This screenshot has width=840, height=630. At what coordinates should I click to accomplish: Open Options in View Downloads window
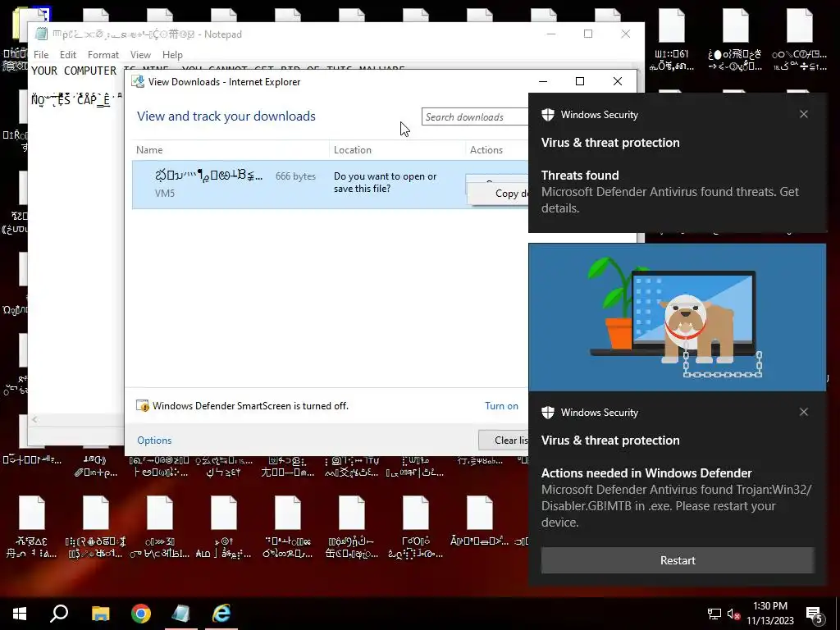coord(154,441)
